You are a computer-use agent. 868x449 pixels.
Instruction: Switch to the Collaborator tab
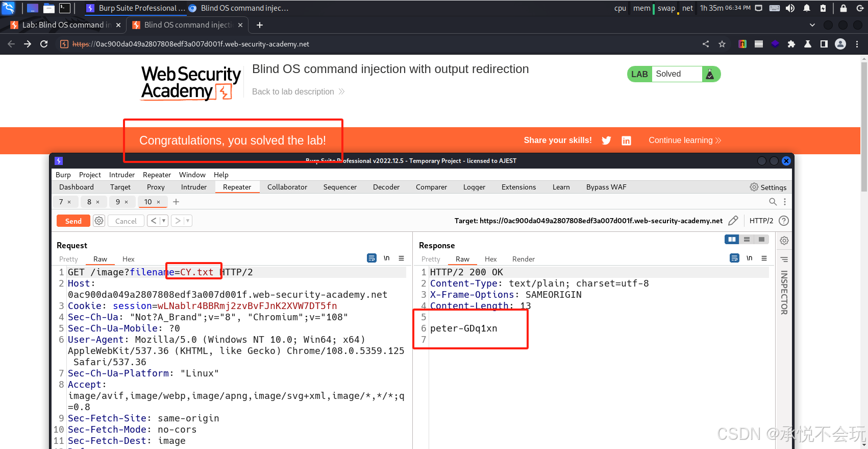coord(287,187)
